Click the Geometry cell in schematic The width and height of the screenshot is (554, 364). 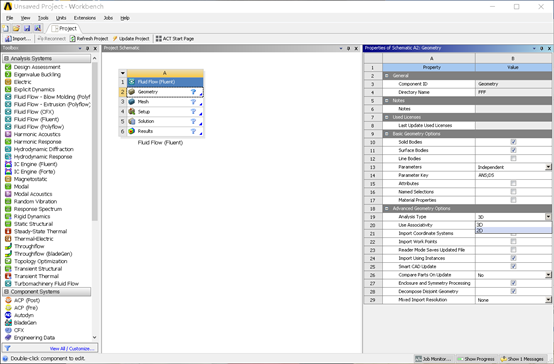click(x=165, y=92)
